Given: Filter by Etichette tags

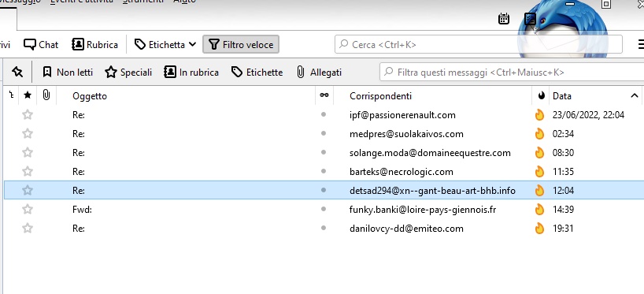Looking at the screenshot, I should click(x=257, y=73).
